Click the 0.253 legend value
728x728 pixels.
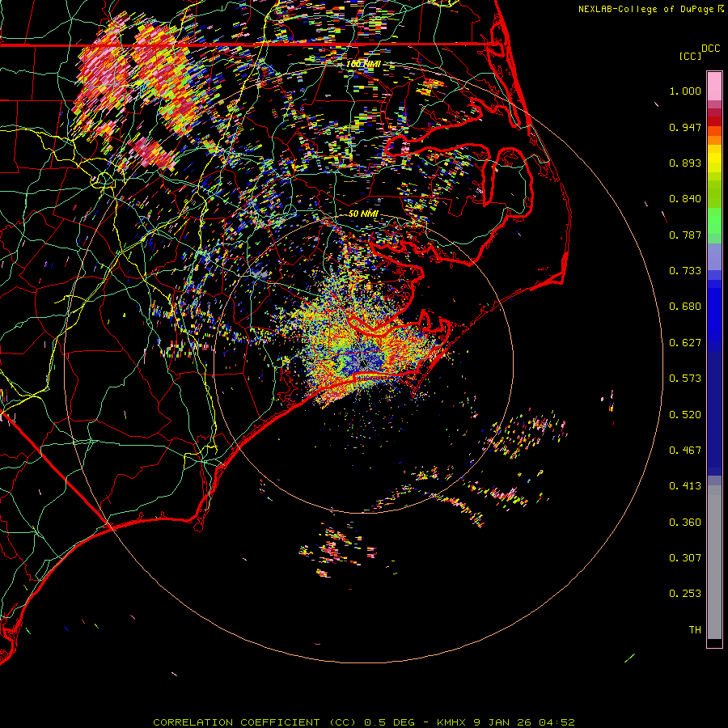coord(685,594)
